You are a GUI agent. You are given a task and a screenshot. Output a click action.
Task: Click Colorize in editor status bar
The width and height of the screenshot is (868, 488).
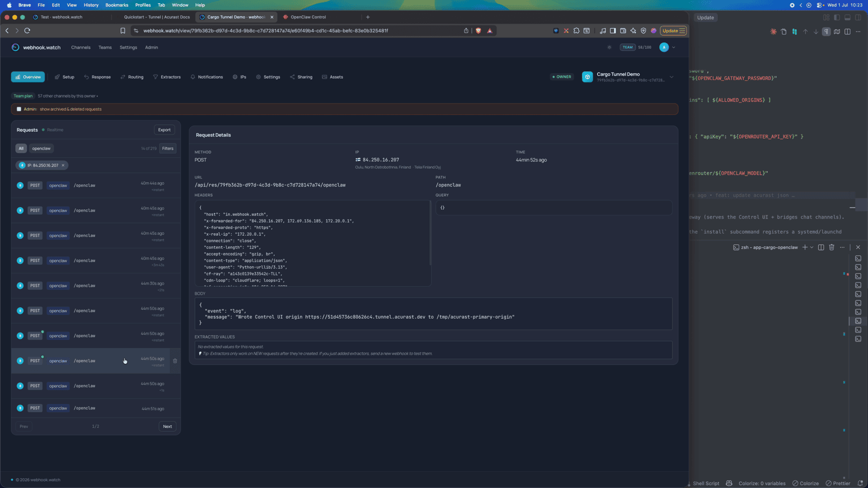click(806, 483)
